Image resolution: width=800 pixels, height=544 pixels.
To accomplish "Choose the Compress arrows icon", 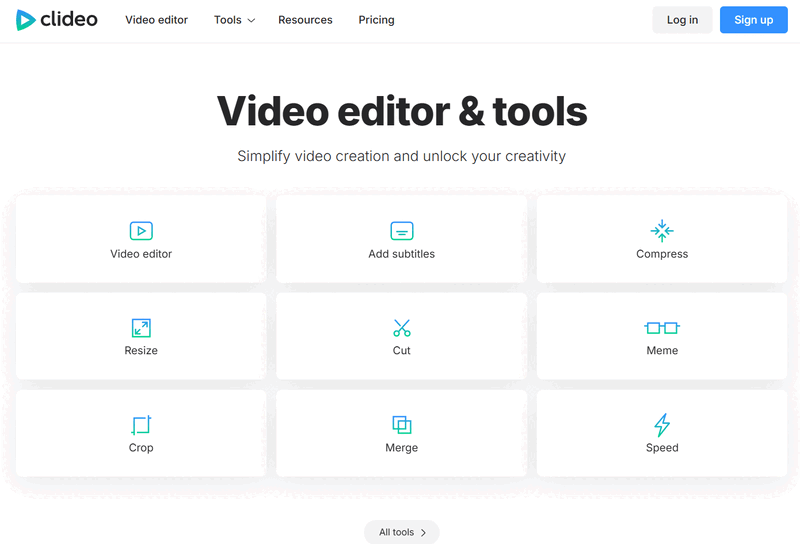I will tap(662, 231).
